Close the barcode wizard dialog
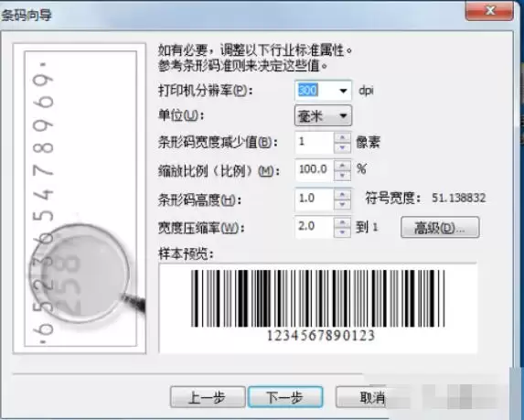Viewport: 524px width, 420px height. (x=489, y=11)
